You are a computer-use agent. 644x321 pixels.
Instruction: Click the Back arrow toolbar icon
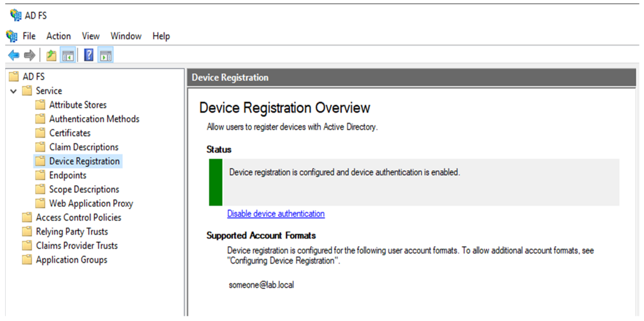(14, 55)
